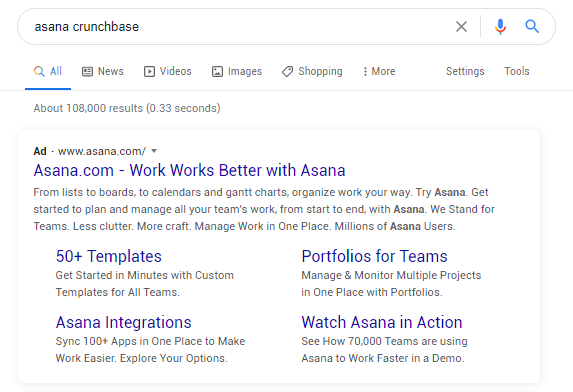573x392 pixels.
Task: Open the '50+ Templates' sitelink
Action: (109, 256)
